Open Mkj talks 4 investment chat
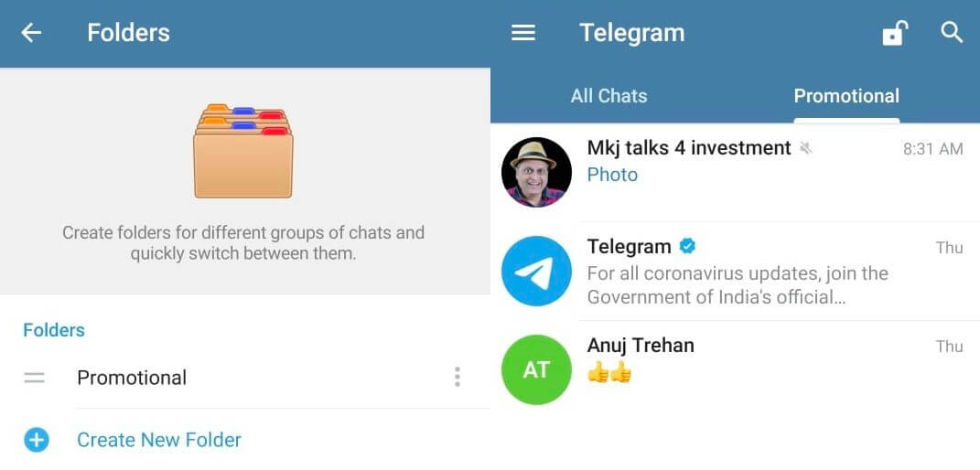This screenshot has height=470, width=980. pyautogui.click(x=735, y=172)
